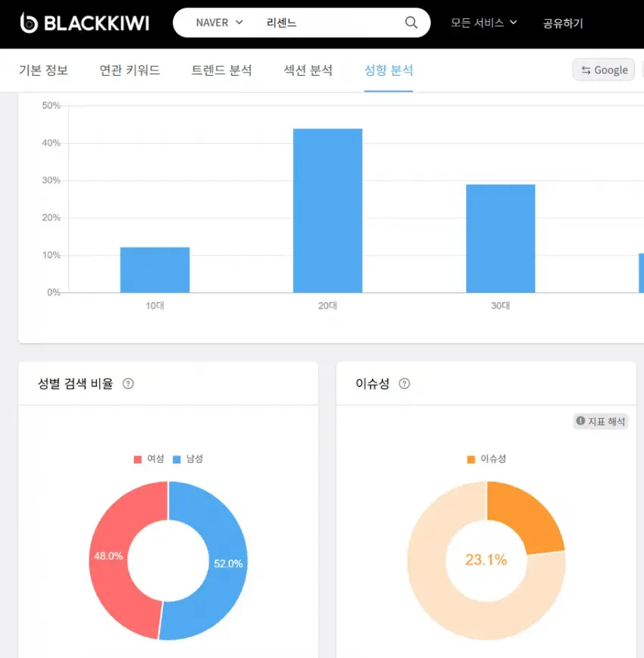
Task: Click the 20대 bar in age chart
Action: (x=327, y=210)
